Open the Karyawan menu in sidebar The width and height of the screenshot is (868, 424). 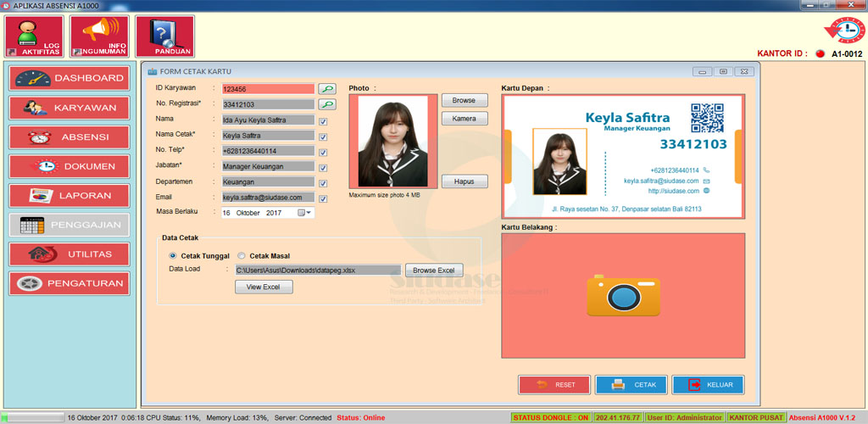click(x=70, y=108)
